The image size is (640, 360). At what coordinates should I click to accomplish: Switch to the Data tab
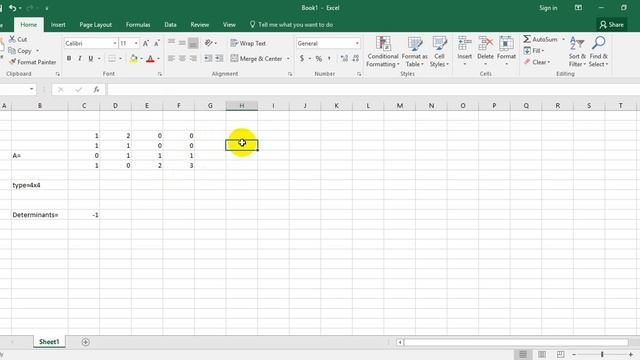point(170,24)
